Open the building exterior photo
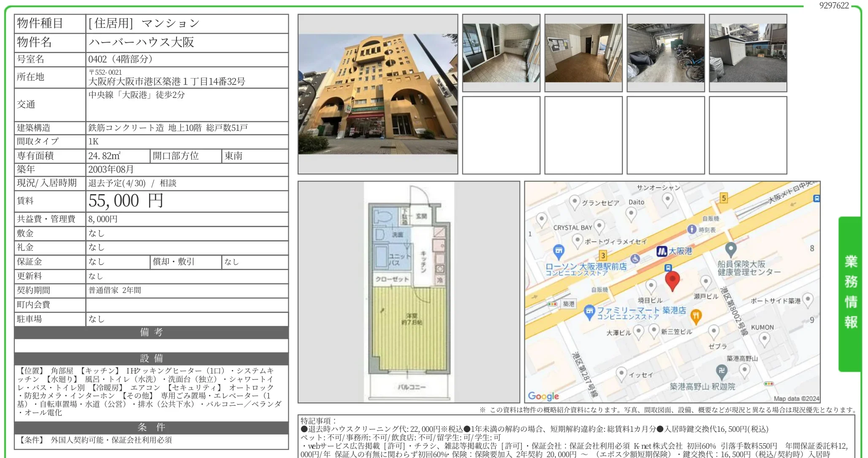This screenshot has height=458, width=868. point(378,95)
